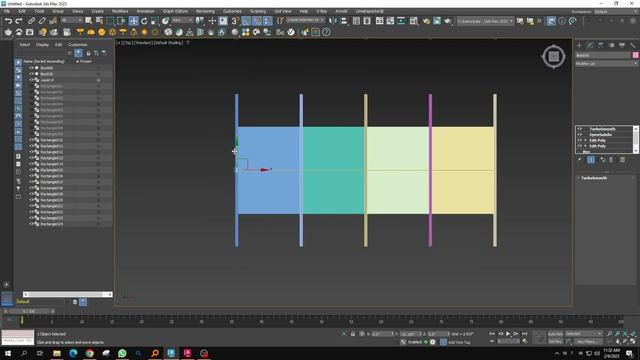Hide the OpenSubdiv modifier with its eye

coord(579,135)
